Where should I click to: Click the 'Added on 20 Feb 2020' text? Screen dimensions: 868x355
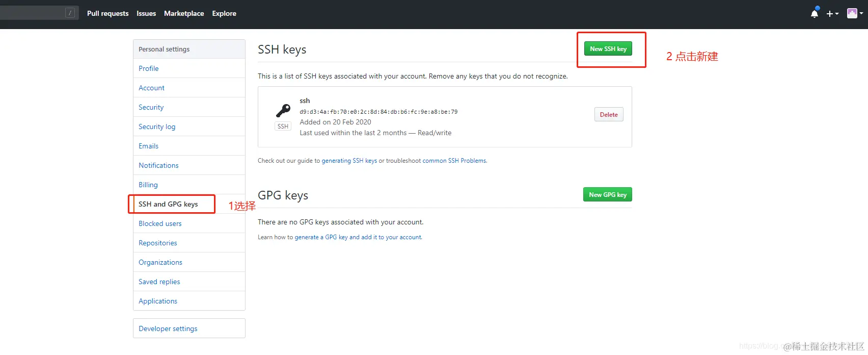point(335,122)
